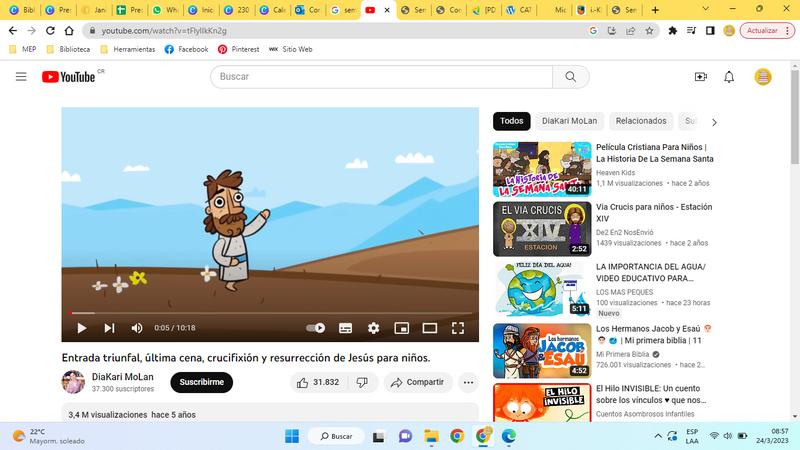Image resolution: width=800 pixels, height=450 pixels.
Task: Open YouTube notifications bell
Action: click(729, 77)
